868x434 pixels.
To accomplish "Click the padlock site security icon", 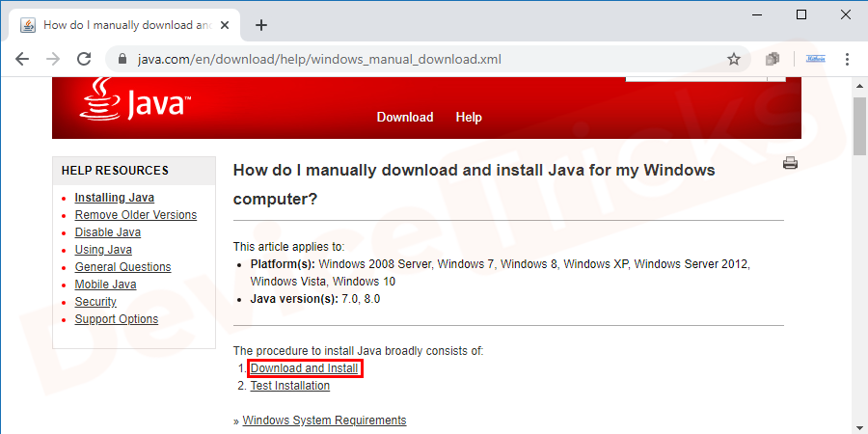I will click(122, 59).
